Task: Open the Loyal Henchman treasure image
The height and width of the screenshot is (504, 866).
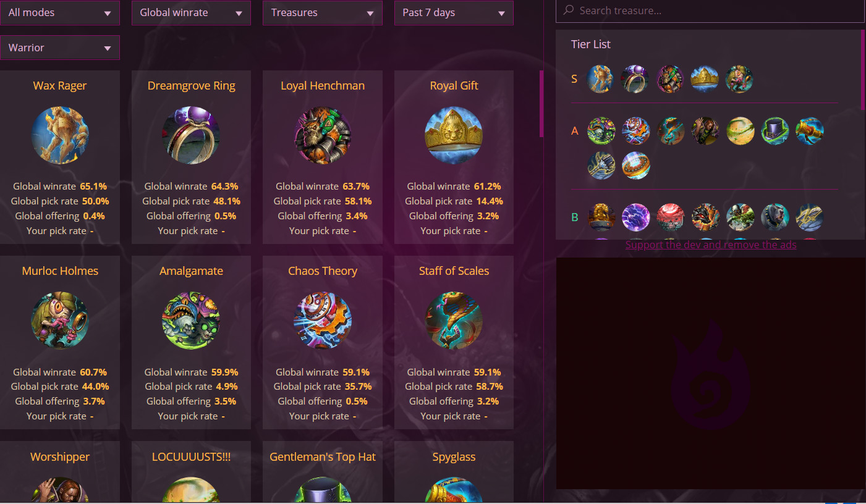Action: [323, 135]
